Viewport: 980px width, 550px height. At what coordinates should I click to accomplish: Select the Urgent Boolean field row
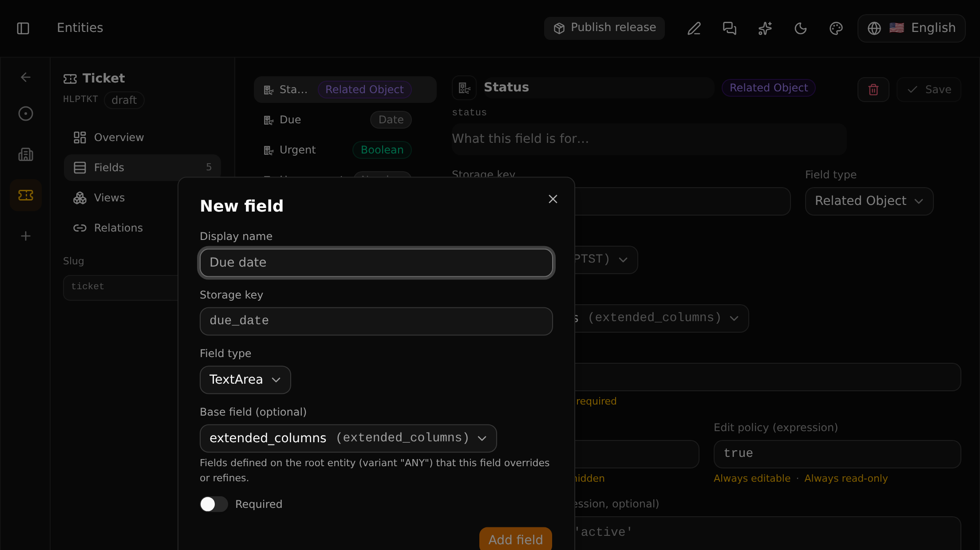coord(345,150)
